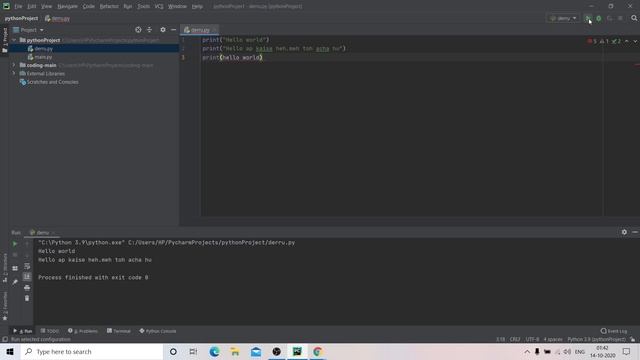Collapse the pythonProject folder

tap(14, 40)
